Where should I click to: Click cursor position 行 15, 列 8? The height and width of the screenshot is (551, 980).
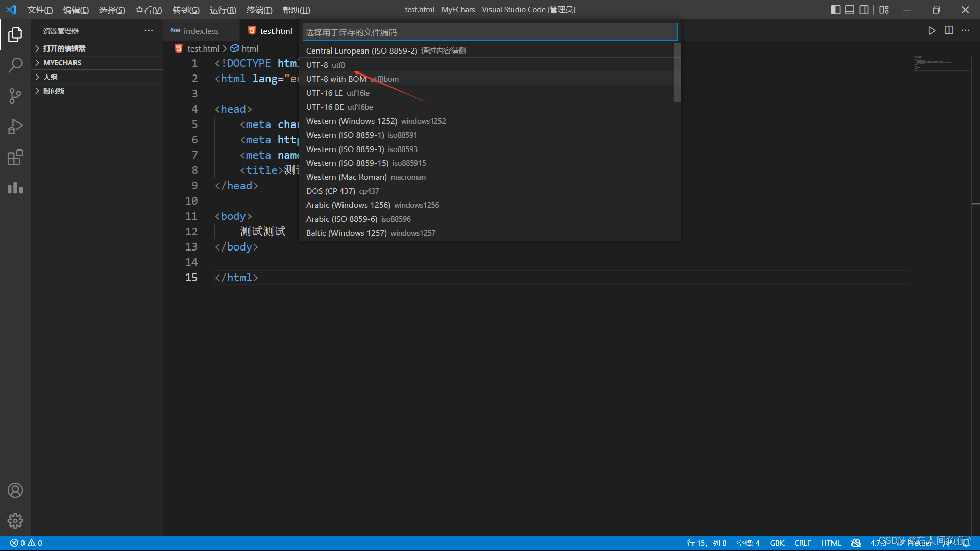[x=706, y=543]
